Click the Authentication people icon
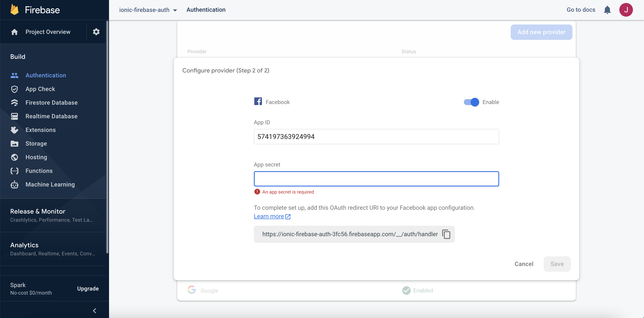The width and height of the screenshot is (644, 318). [14, 75]
